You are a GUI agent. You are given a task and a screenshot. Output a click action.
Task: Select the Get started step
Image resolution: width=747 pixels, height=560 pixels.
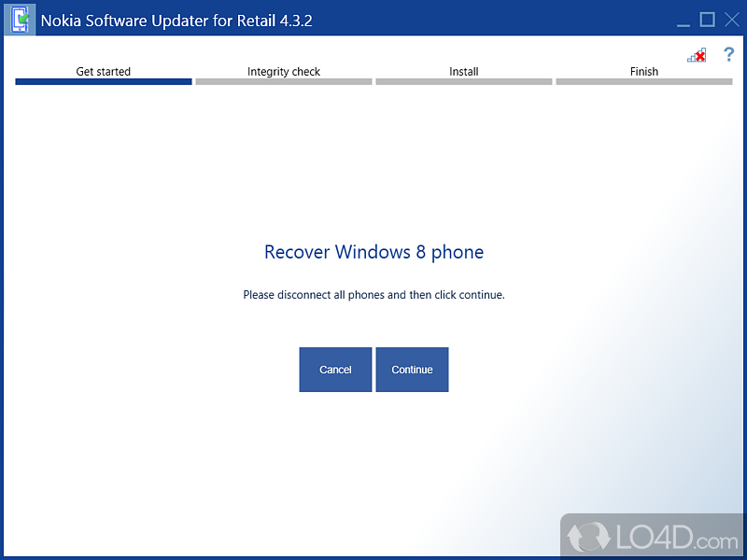pos(104,72)
